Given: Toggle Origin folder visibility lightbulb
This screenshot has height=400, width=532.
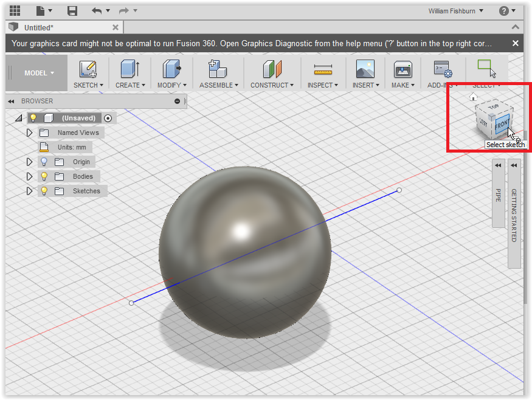Looking at the screenshot, I should [x=44, y=162].
